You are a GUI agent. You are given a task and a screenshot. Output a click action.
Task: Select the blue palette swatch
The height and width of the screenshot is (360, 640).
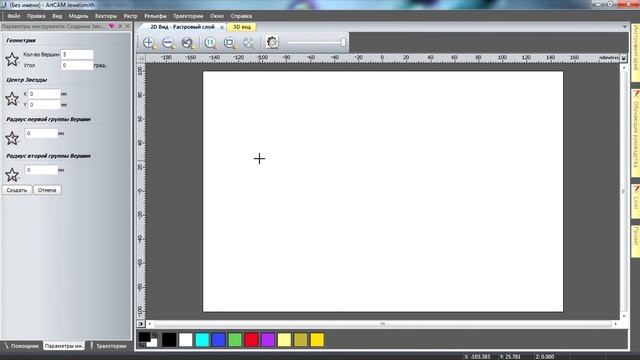click(218, 340)
